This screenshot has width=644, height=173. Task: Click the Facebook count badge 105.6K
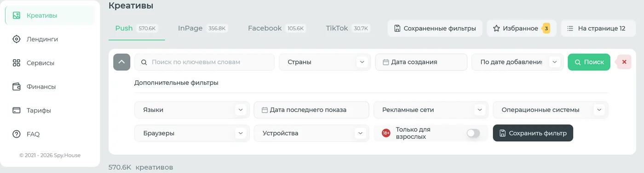tap(296, 28)
